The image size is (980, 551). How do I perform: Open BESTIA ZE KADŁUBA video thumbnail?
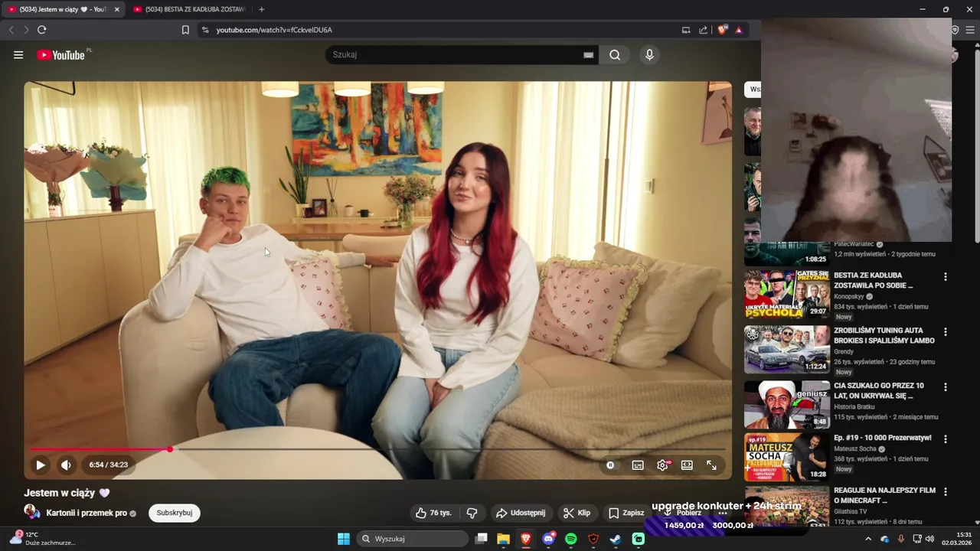[787, 294]
